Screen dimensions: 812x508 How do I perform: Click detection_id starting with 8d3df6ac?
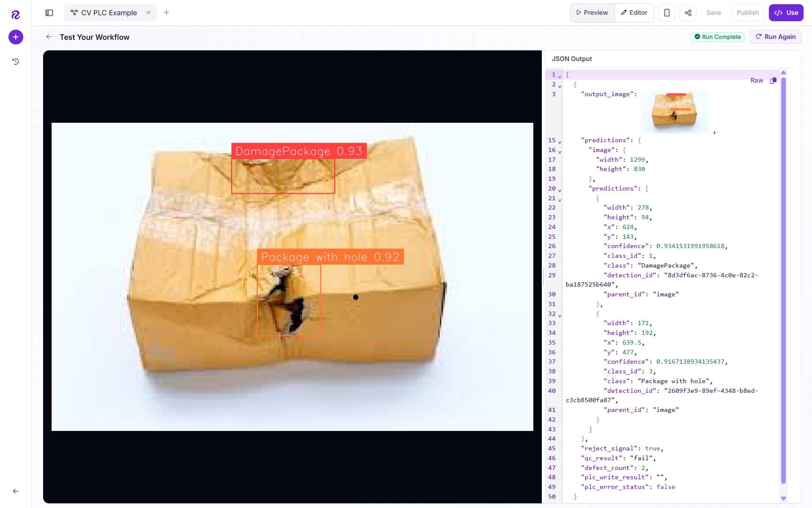tap(662, 280)
